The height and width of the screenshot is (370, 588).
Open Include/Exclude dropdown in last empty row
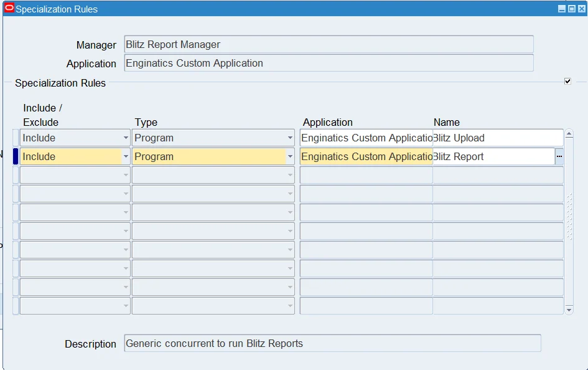point(126,306)
